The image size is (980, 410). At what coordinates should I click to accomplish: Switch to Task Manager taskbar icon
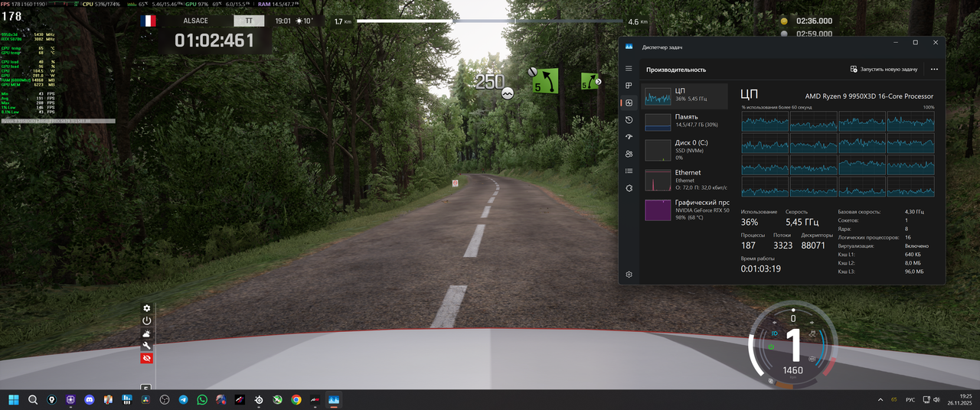pos(334,399)
